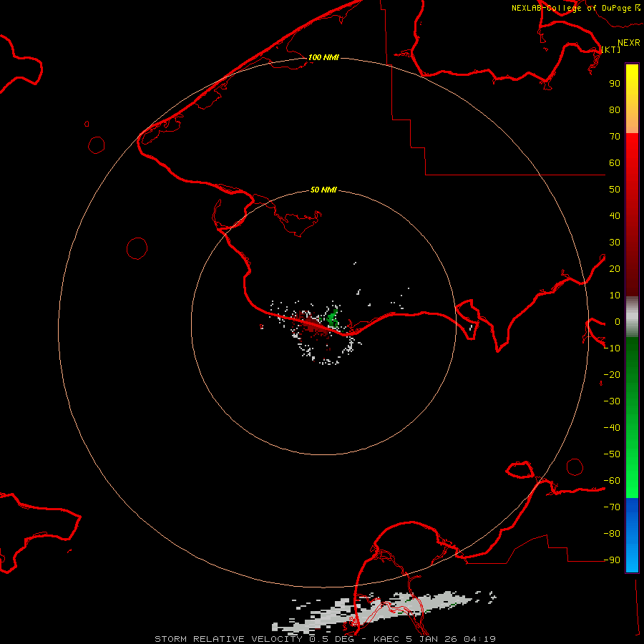The height and width of the screenshot is (644, 644).
Task: Click the -80 value on the velocity scale
Action: point(612,534)
